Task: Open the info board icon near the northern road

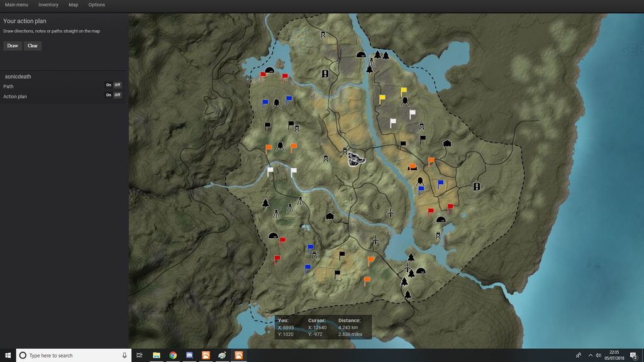Action: tap(325, 74)
